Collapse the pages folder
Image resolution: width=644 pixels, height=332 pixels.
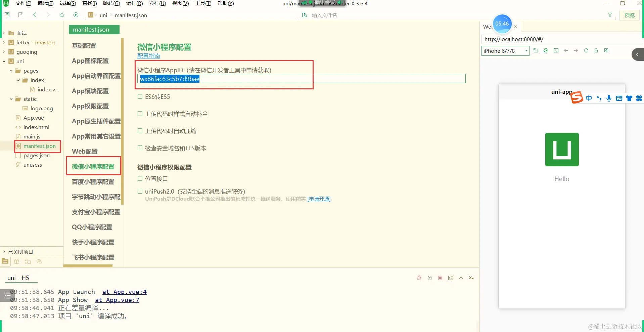point(11,71)
